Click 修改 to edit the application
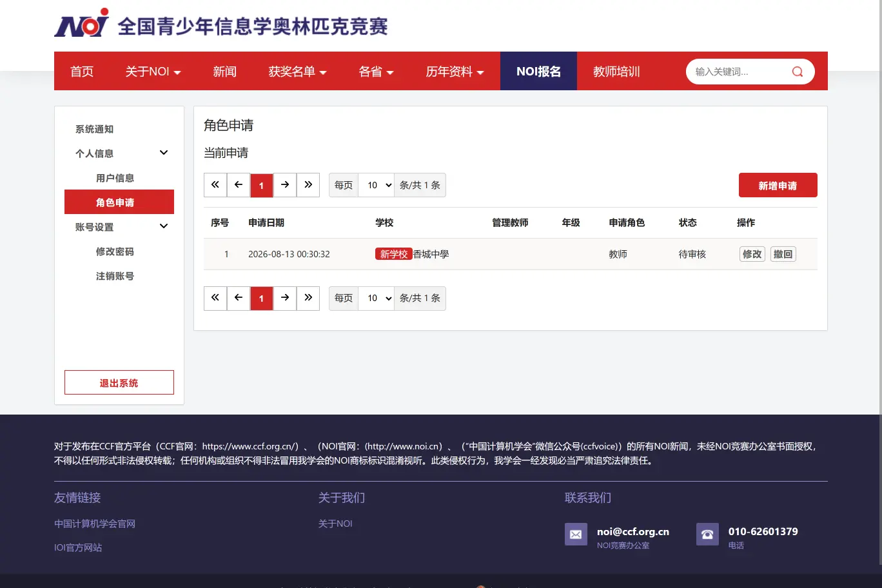 pos(752,254)
